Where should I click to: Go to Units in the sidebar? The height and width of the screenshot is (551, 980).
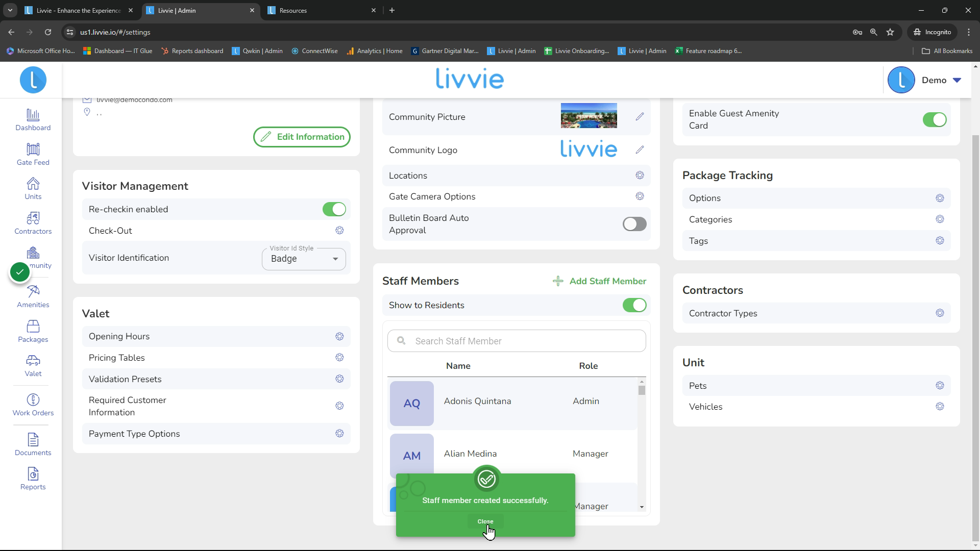coord(33,189)
